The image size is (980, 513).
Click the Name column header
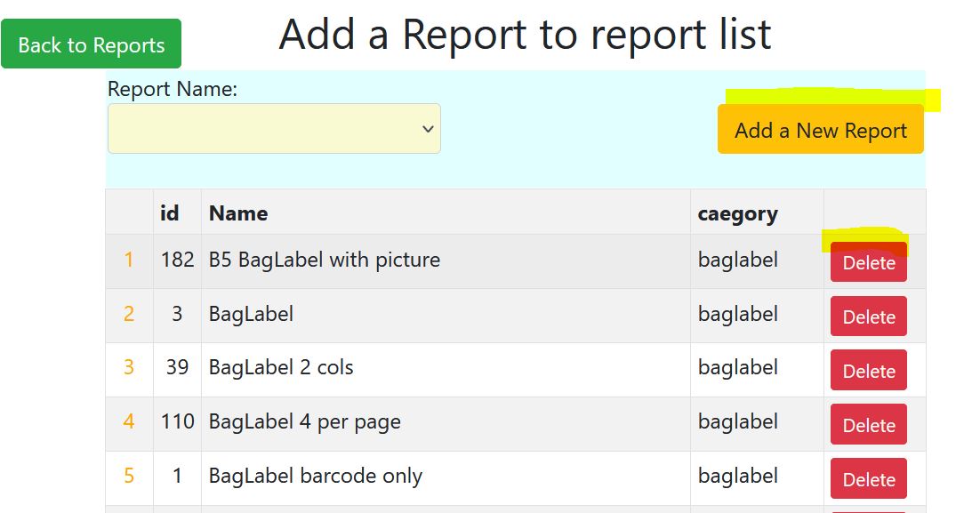click(238, 213)
